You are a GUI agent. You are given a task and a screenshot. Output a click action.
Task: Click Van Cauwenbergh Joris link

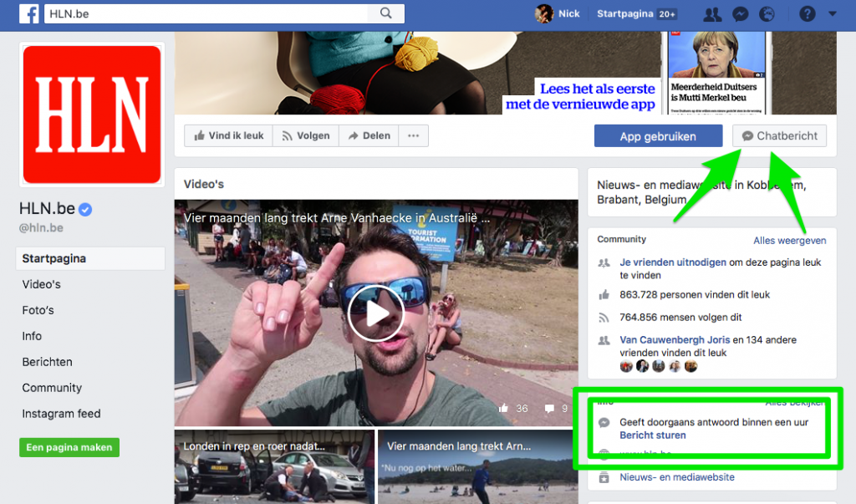pyautogui.click(x=675, y=339)
